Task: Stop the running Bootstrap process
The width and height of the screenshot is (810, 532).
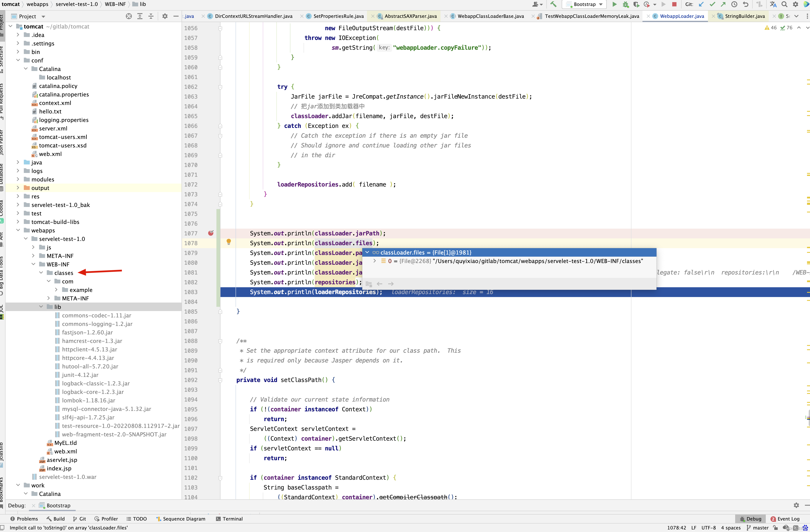Action: tap(674, 4)
